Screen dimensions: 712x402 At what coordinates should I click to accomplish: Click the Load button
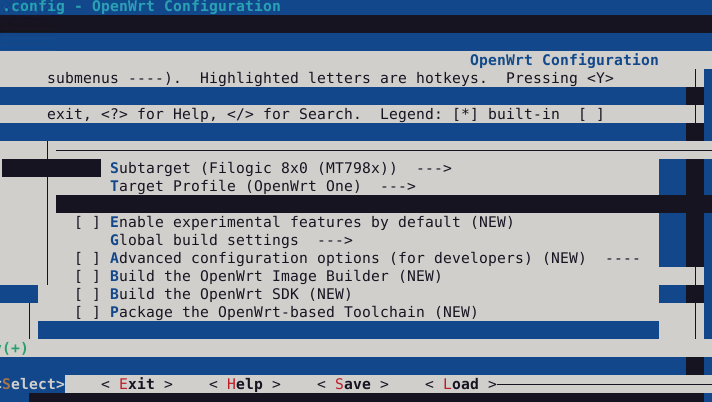[x=460, y=384]
